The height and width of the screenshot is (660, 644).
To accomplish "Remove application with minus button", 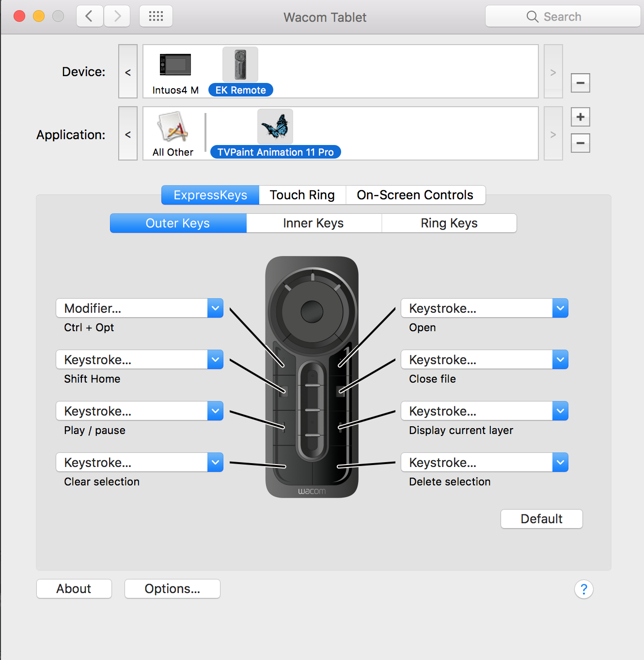I will pos(580,143).
